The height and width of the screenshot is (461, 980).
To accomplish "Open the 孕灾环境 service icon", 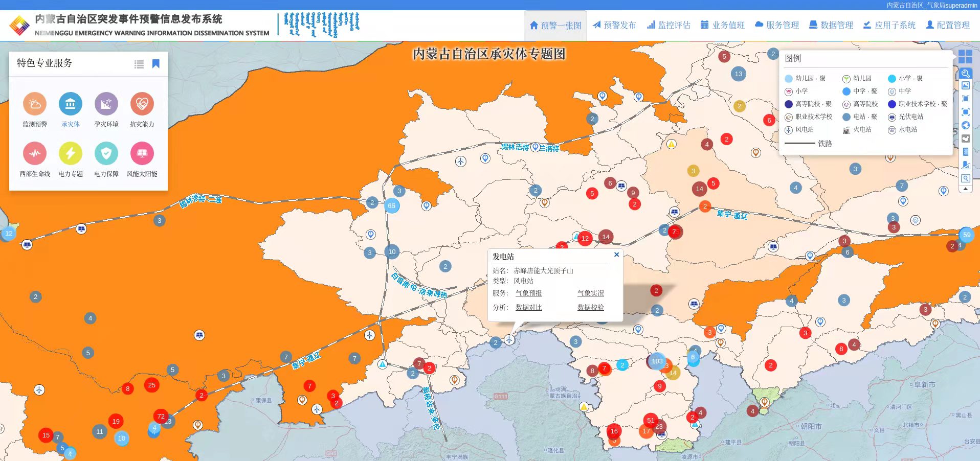I will (106, 104).
